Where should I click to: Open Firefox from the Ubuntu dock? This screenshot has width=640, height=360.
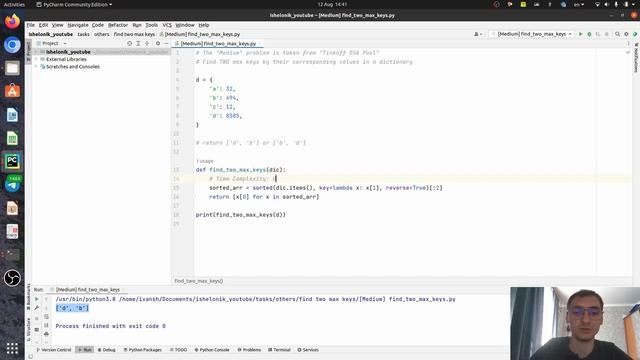12,21
